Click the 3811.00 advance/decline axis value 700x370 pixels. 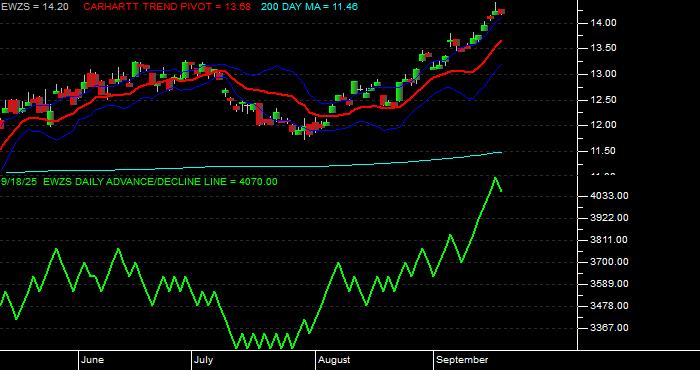pos(609,240)
